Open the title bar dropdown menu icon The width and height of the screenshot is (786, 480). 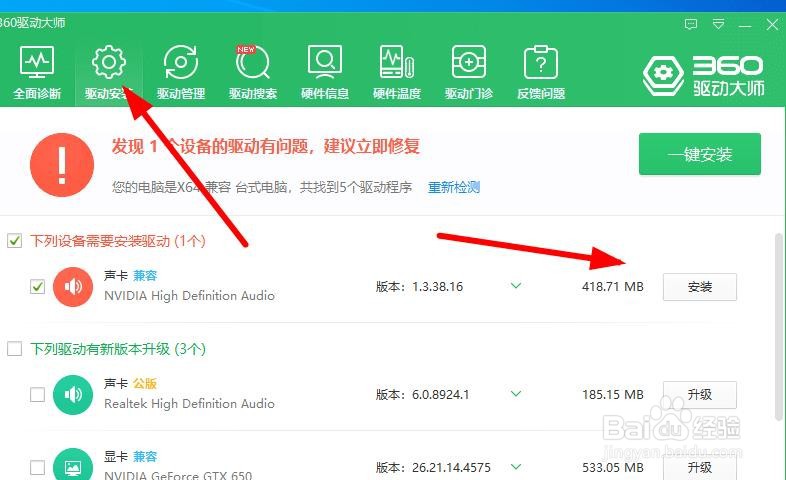click(718, 24)
